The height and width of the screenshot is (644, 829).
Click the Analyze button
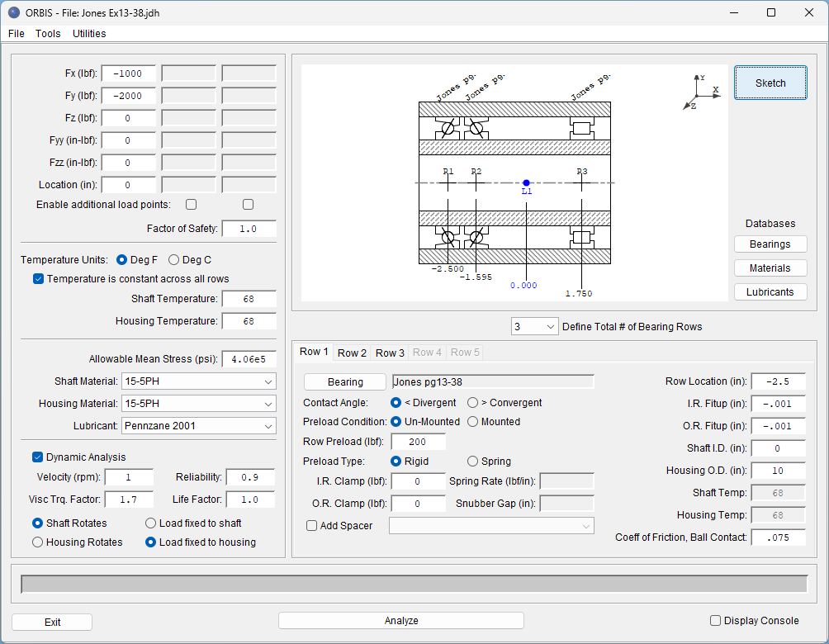click(x=401, y=621)
